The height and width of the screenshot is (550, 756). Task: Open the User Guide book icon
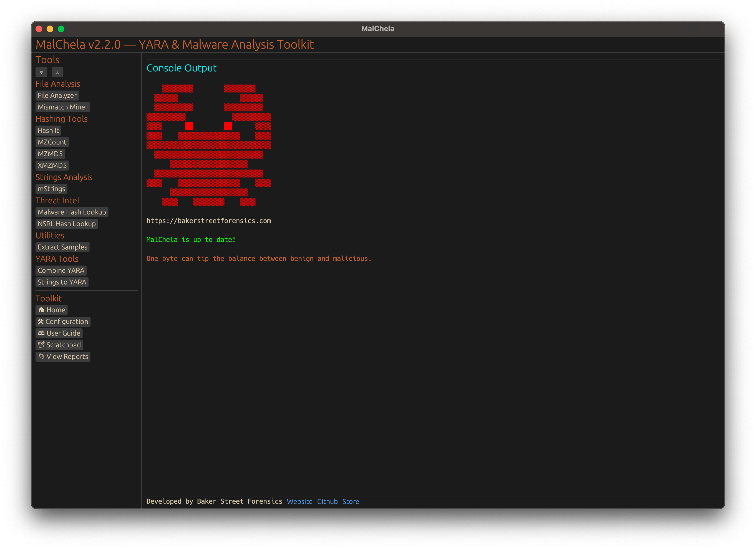pyautogui.click(x=59, y=333)
